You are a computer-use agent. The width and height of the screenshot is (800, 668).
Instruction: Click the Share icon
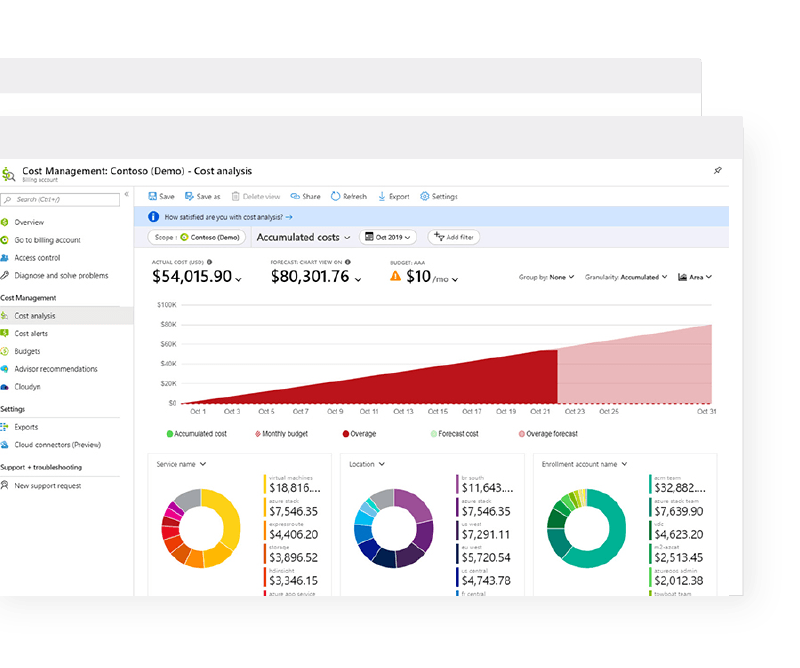pyautogui.click(x=295, y=196)
